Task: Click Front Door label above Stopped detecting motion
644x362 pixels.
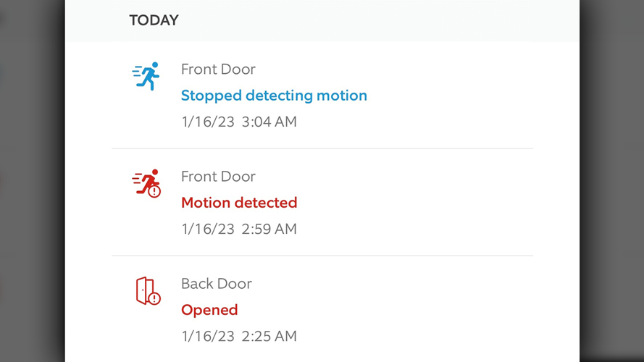Action: coord(218,70)
